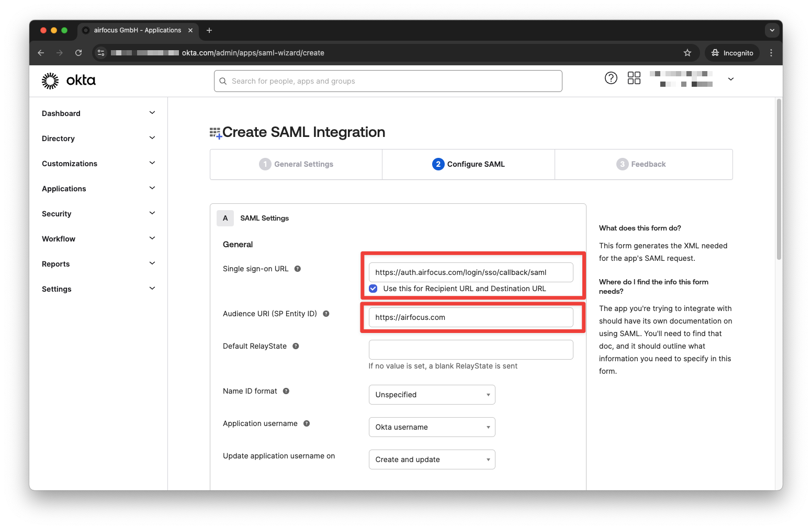The height and width of the screenshot is (529, 812).
Task: Go to General Settings step
Action: (x=296, y=164)
